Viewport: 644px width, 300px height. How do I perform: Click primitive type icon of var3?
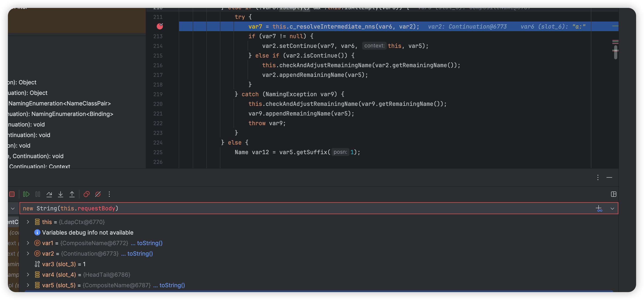(37, 264)
